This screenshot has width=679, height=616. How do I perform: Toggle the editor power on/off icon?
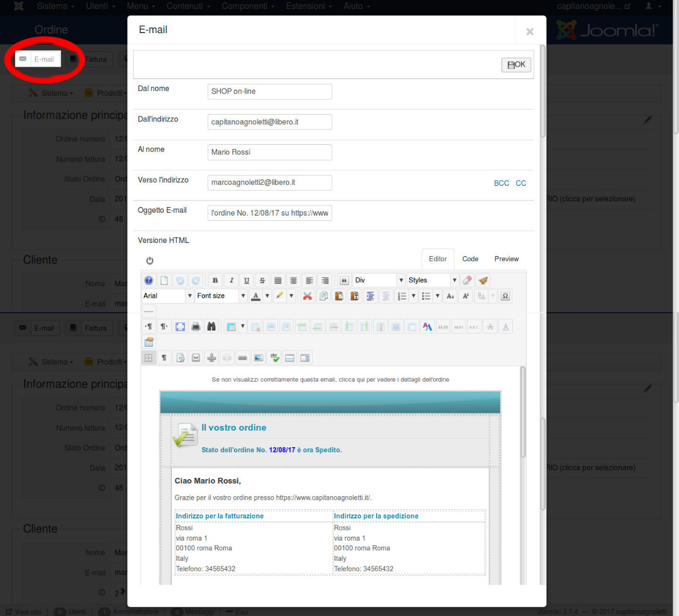click(150, 261)
